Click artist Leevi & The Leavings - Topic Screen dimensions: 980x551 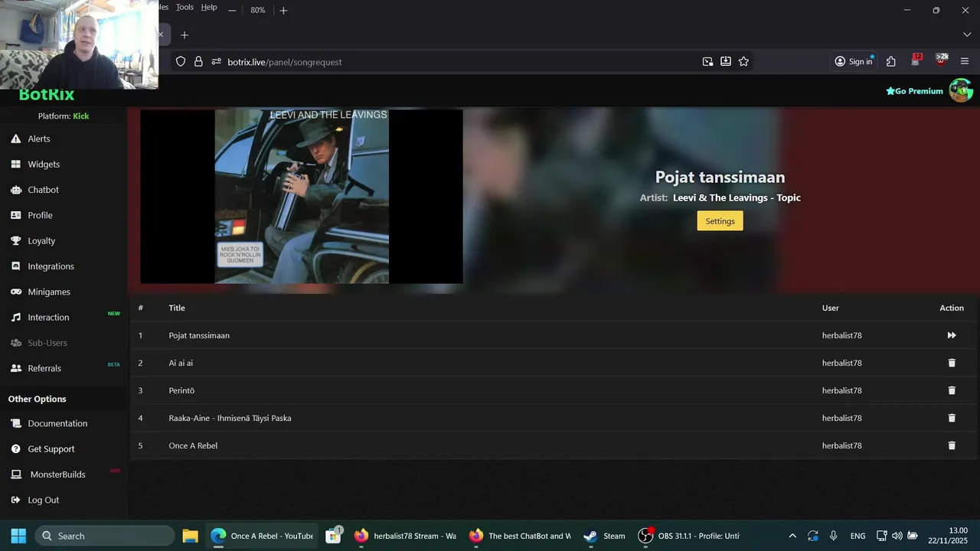coord(737,197)
